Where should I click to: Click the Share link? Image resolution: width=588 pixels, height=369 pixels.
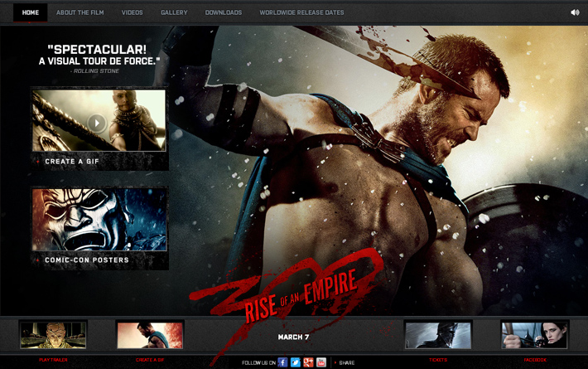[x=346, y=362]
